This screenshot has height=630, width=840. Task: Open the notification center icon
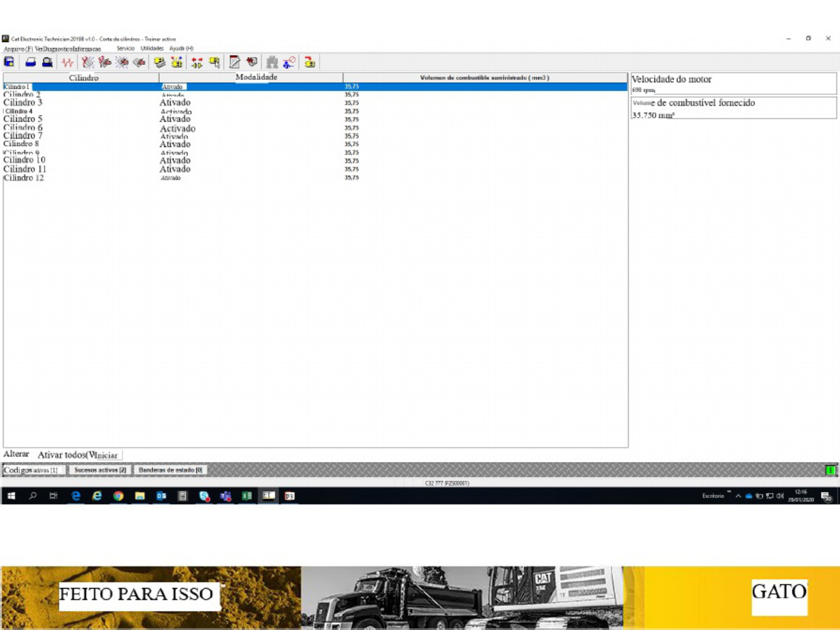pyautogui.click(x=826, y=496)
